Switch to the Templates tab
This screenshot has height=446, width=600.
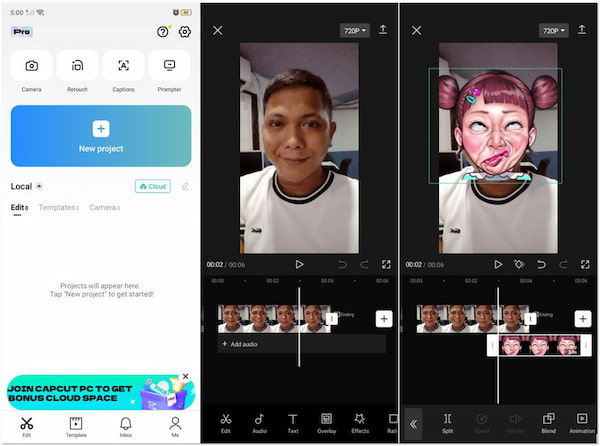point(59,207)
